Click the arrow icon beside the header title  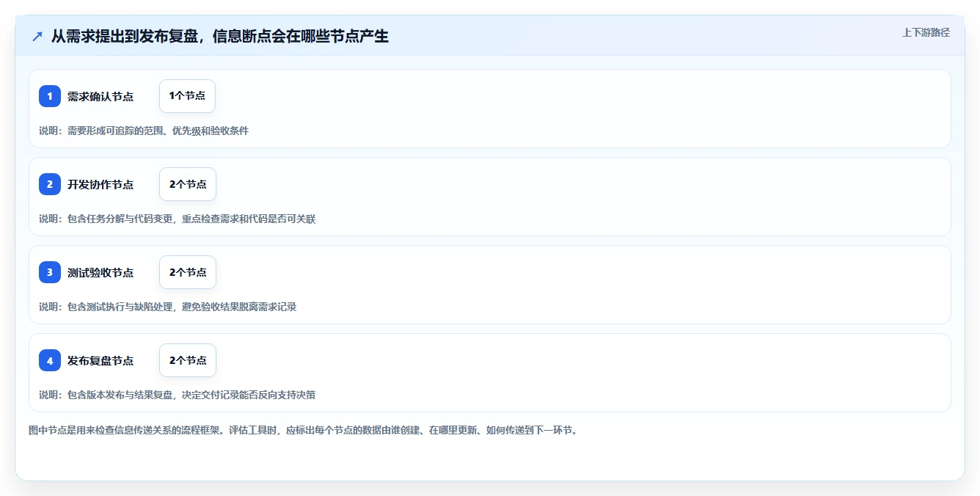[37, 36]
